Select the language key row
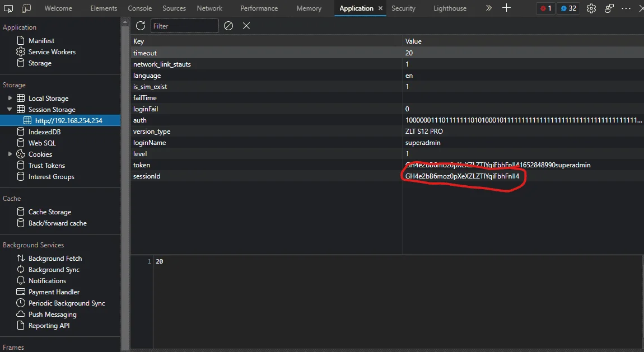This screenshot has height=352, width=644. [388, 76]
